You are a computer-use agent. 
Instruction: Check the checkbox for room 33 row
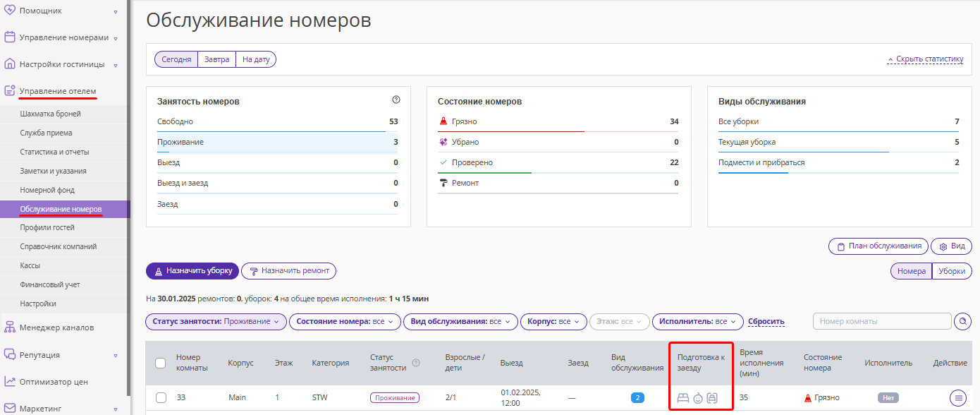pyautogui.click(x=161, y=398)
